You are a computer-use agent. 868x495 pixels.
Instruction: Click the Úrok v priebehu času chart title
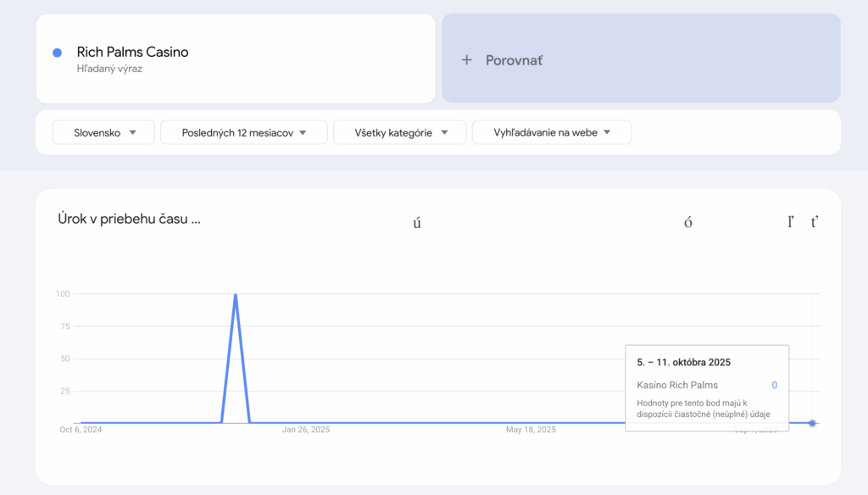pyautogui.click(x=129, y=219)
